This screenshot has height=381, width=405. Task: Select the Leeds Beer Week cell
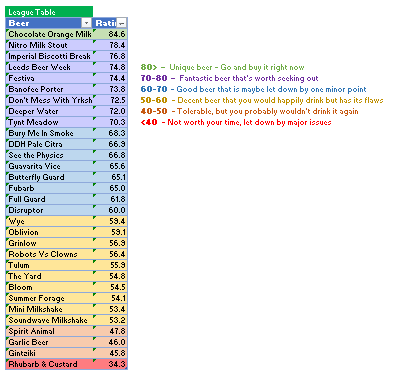pyautogui.click(x=50, y=67)
